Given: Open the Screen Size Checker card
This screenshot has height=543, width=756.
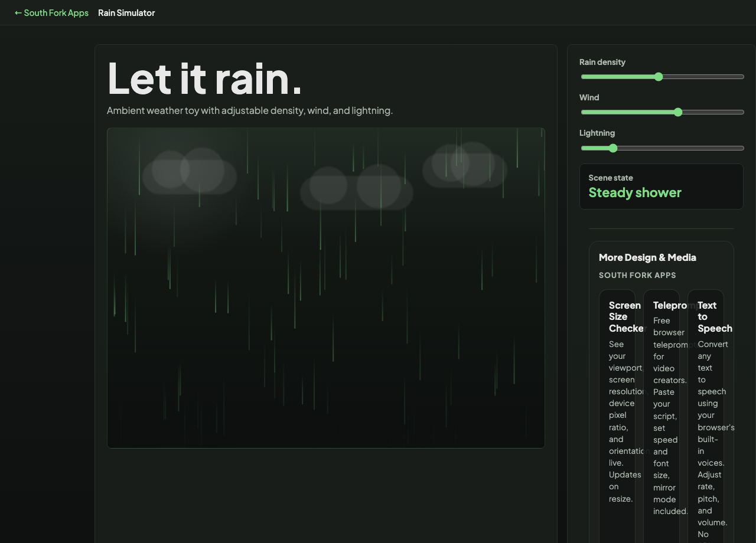Looking at the screenshot, I should coord(617,416).
